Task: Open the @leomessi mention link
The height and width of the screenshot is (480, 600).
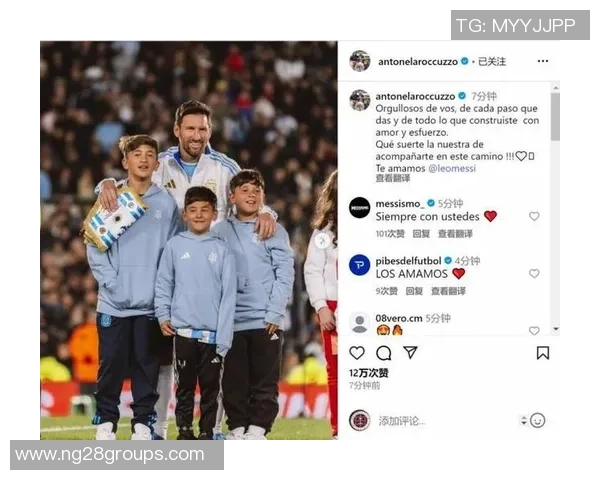Action: click(452, 168)
